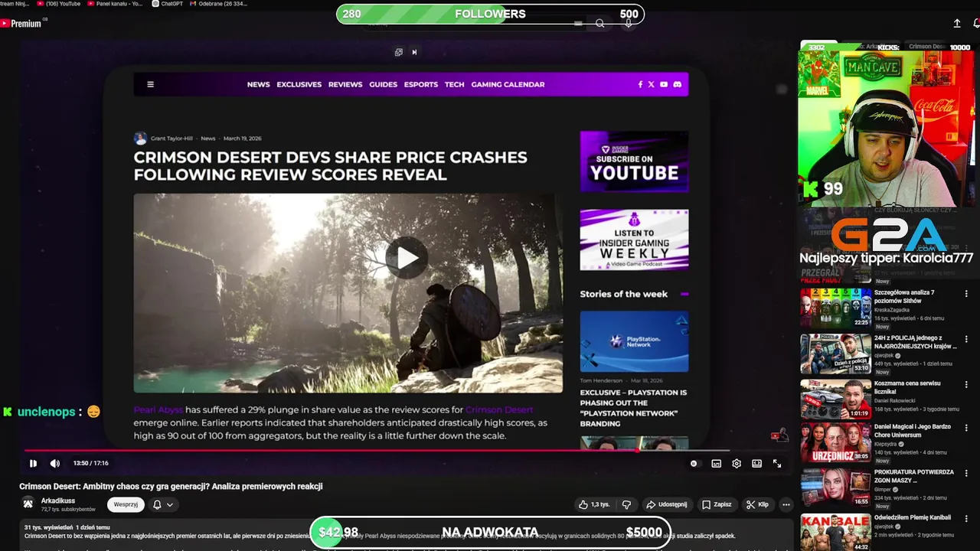Select EXCLUSIVES in the article site navigation
Image resolution: width=980 pixels, height=551 pixels.
pyautogui.click(x=299, y=84)
